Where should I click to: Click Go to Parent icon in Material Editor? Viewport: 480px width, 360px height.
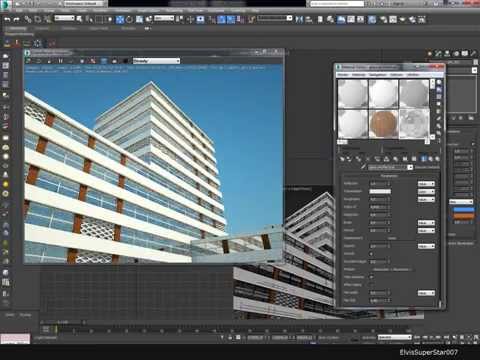[431, 159]
